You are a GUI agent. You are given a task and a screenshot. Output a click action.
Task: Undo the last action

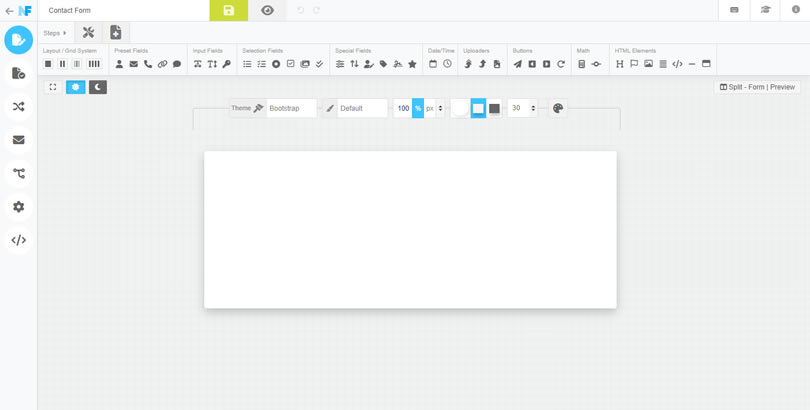click(x=301, y=10)
